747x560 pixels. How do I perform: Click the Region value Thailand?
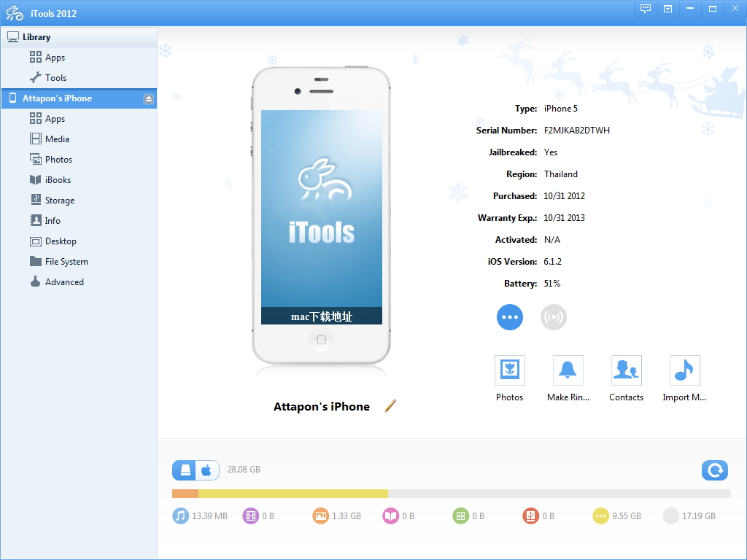click(561, 174)
